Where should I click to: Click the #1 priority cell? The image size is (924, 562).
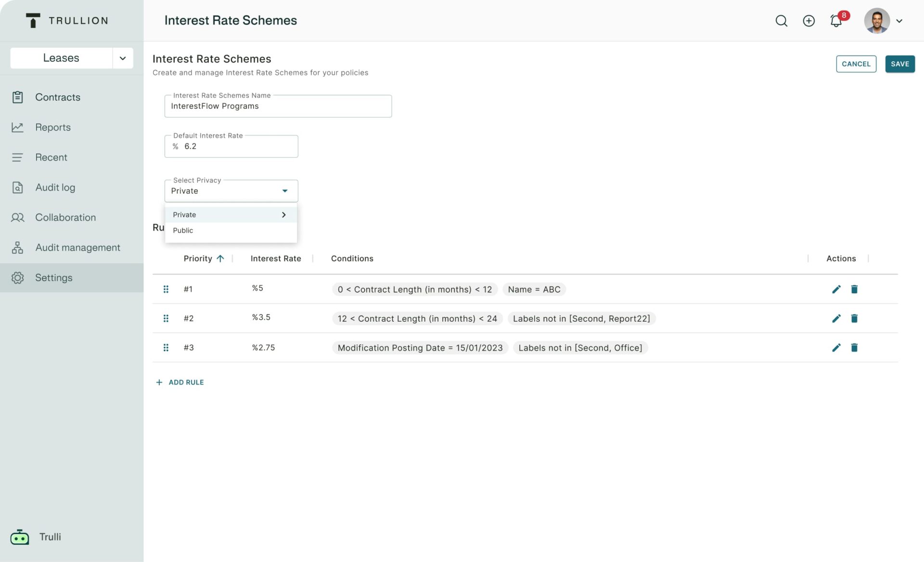pos(188,289)
